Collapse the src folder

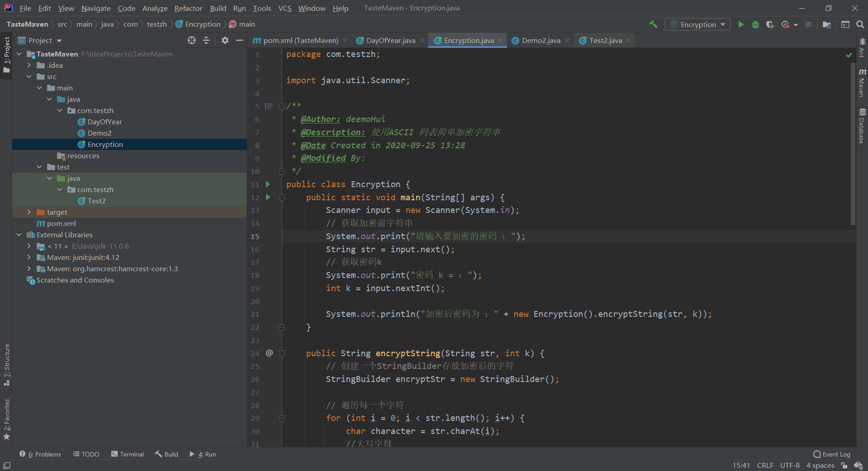tap(29, 76)
